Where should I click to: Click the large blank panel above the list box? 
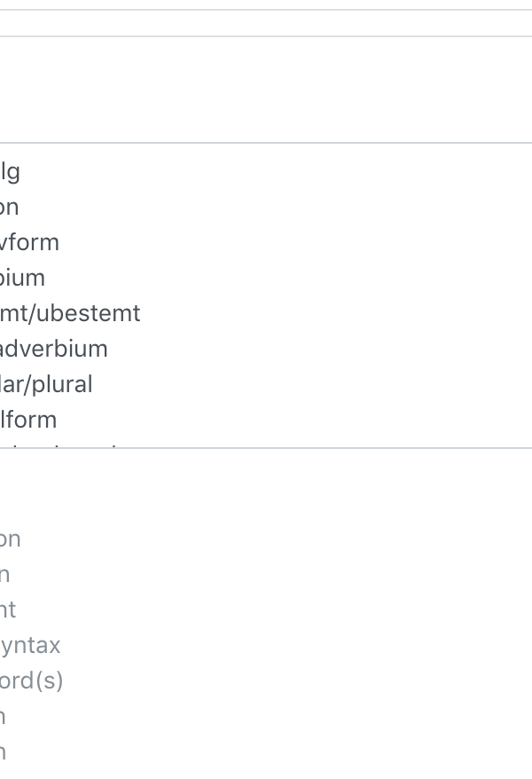(266, 90)
